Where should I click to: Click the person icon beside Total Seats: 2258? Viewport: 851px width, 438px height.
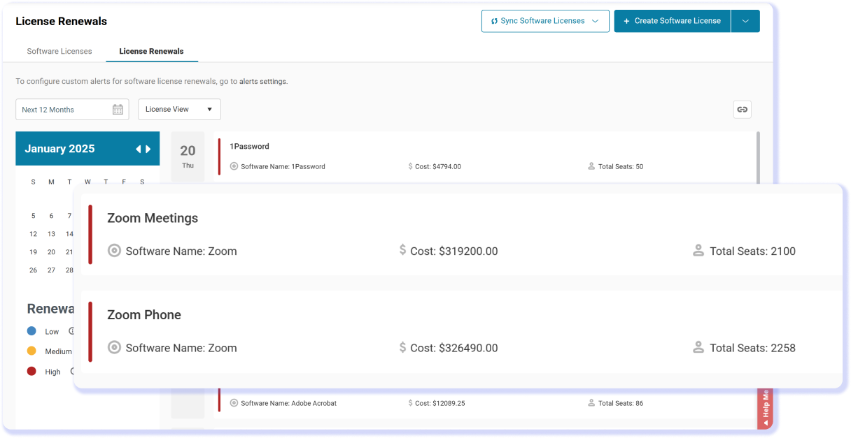point(698,347)
